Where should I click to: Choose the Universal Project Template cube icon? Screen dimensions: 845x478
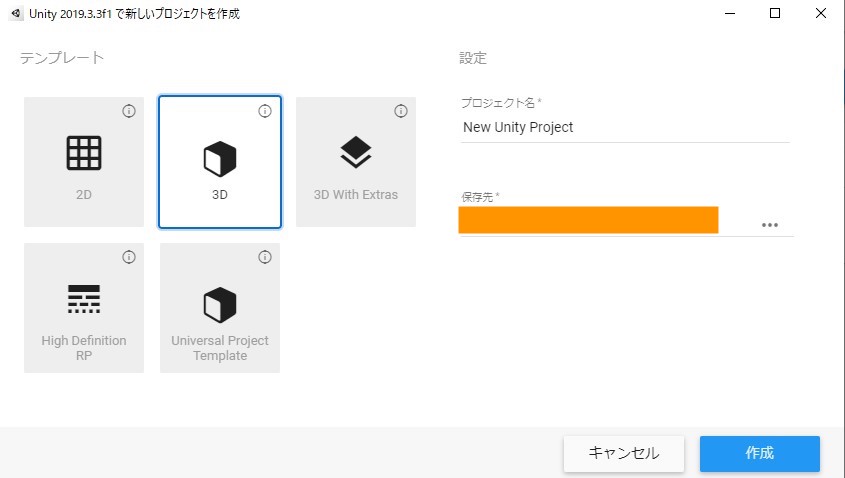pos(220,305)
